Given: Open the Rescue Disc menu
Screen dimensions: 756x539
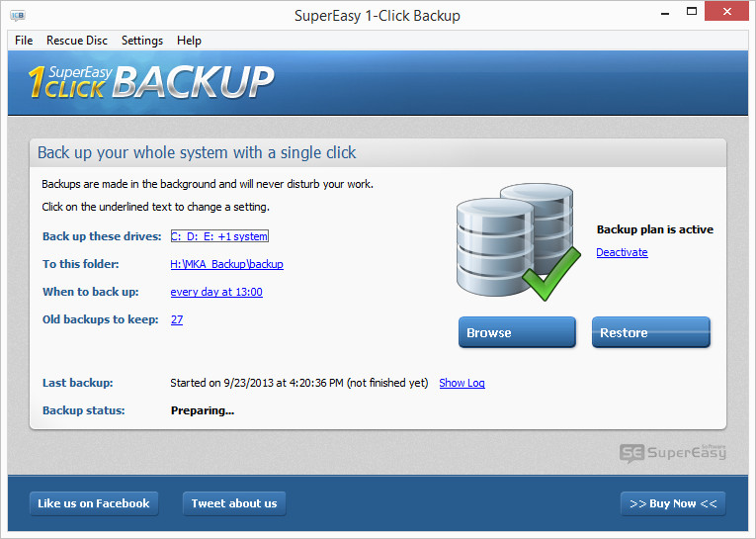Looking at the screenshot, I should 77,41.
